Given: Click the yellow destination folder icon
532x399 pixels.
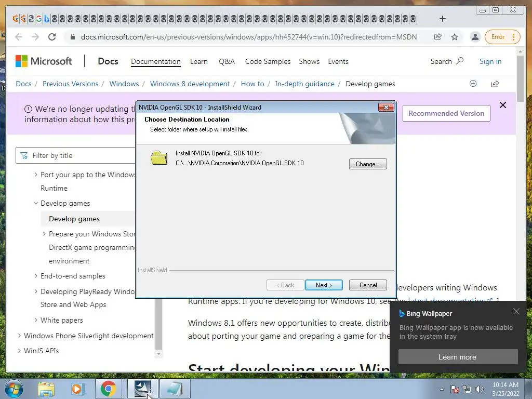Looking at the screenshot, I should (159, 158).
